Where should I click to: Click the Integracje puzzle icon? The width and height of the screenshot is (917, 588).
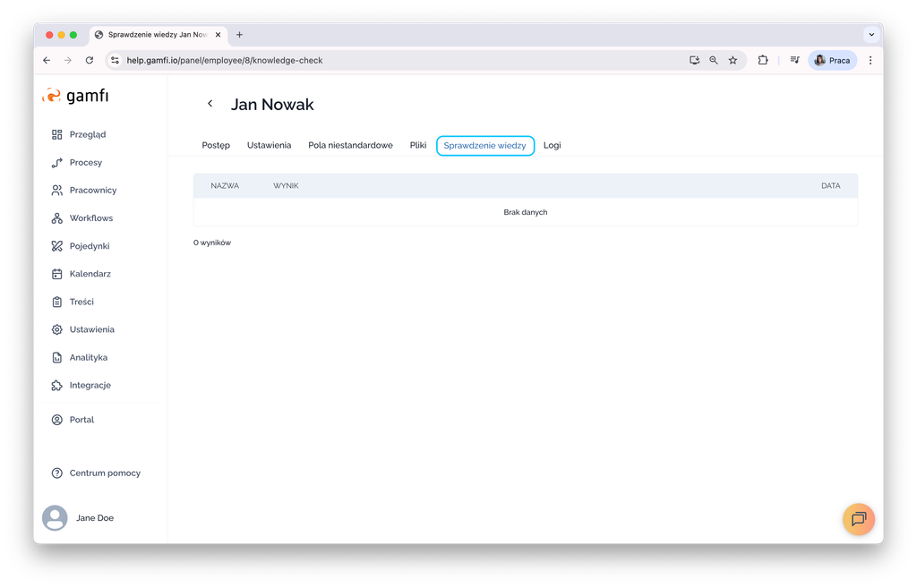click(57, 386)
